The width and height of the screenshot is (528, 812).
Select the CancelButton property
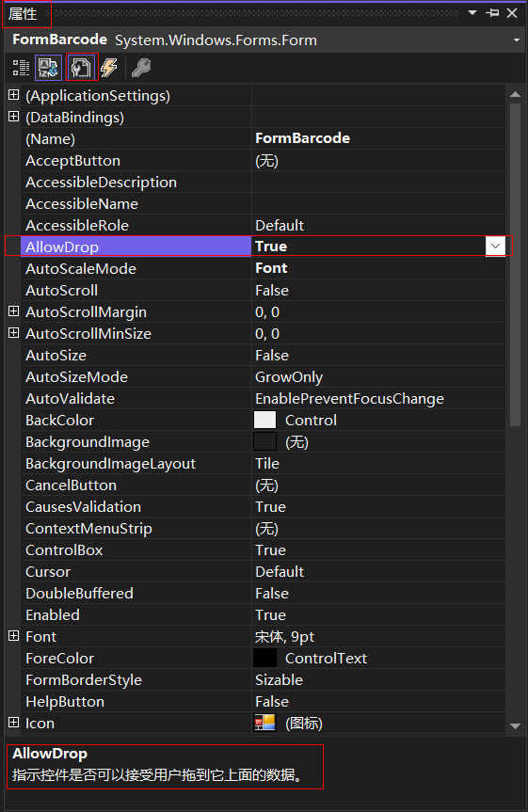click(71, 486)
